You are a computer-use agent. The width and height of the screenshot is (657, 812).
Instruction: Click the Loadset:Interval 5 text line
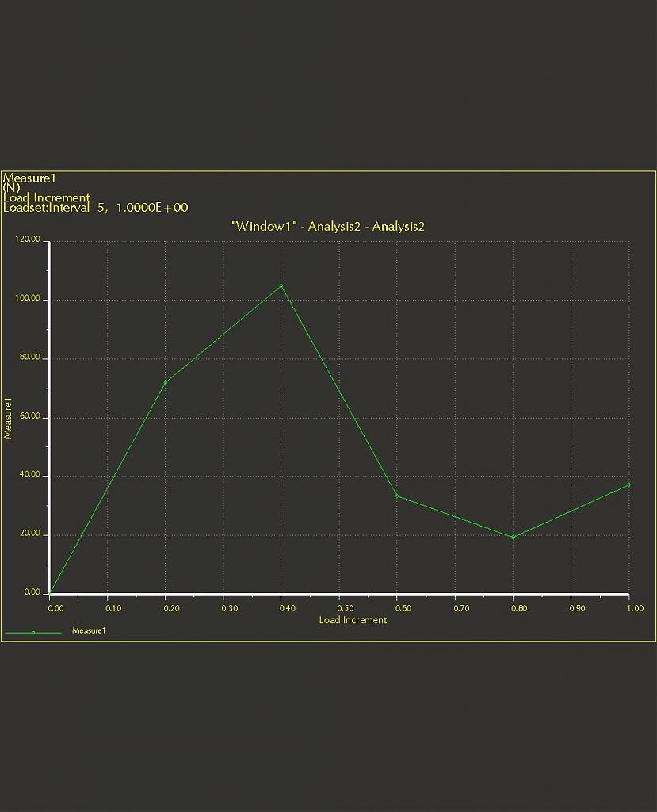pyautogui.click(x=96, y=208)
